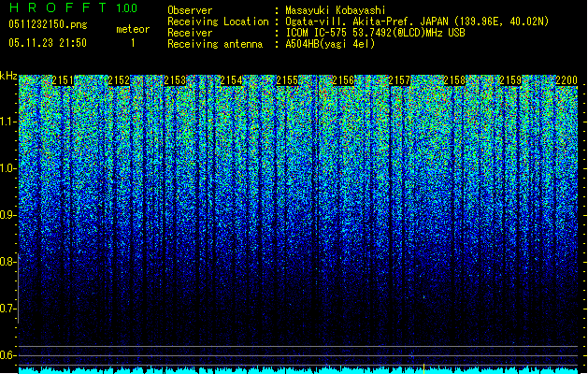Viewport: 588px width, 374px height.
Task: Click the A504HB(yagi 4el) antenna text
Action: tap(330, 44)
